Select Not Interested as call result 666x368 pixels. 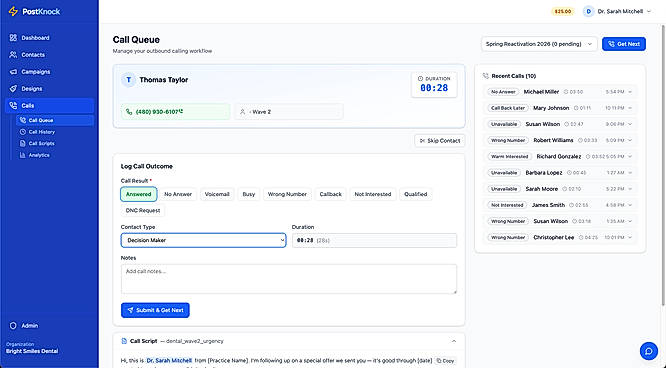tap(373, 194)
